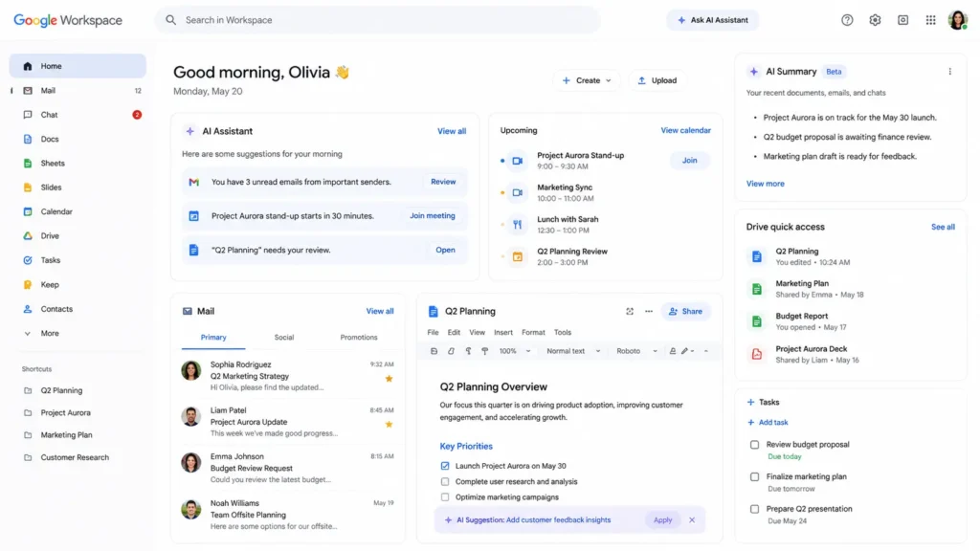Click See all in Drive quick access
This screenshot has height=551, width=980.
(x=943, y=227)
